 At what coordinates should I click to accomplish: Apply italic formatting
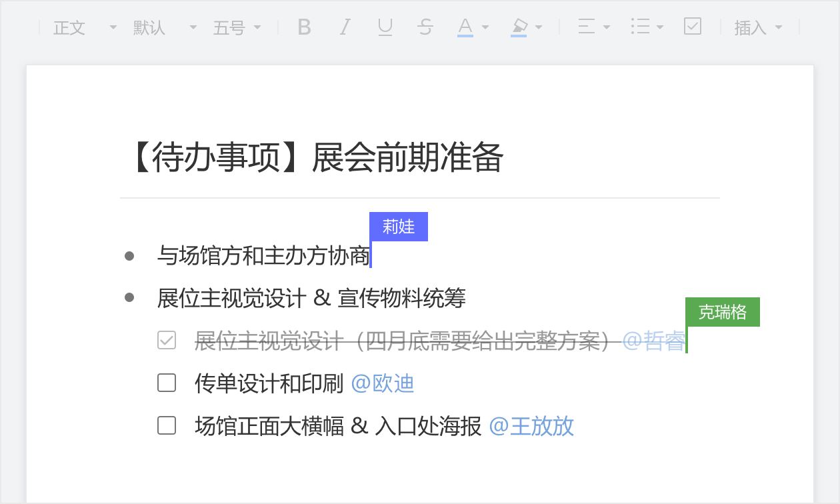[345, 27]
